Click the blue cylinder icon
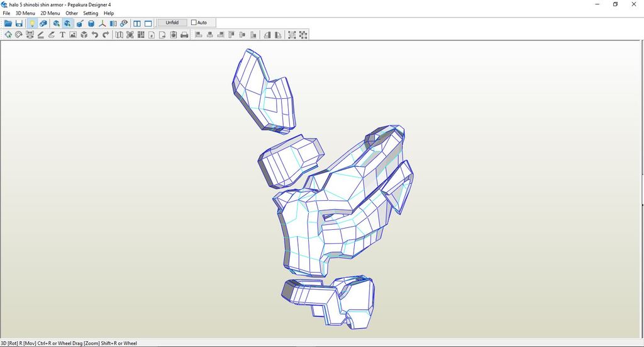 (x=91, y=23)
